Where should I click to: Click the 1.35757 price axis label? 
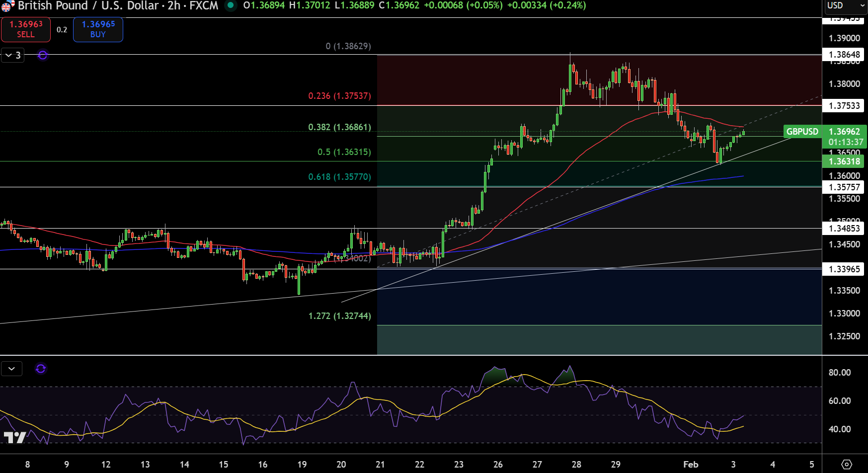click(843, 187)
